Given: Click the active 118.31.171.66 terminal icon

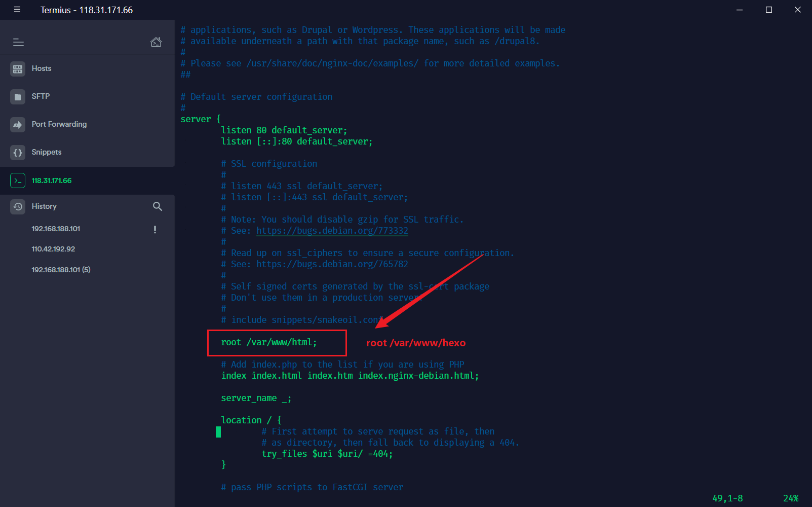Looking at the screenshot, I should (x=18, y=180).
